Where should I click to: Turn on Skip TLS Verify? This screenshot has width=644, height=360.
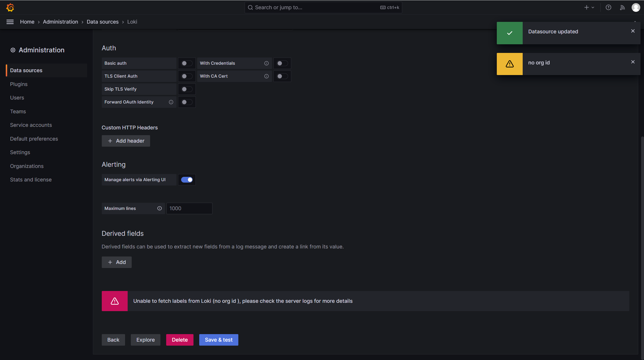187,89
